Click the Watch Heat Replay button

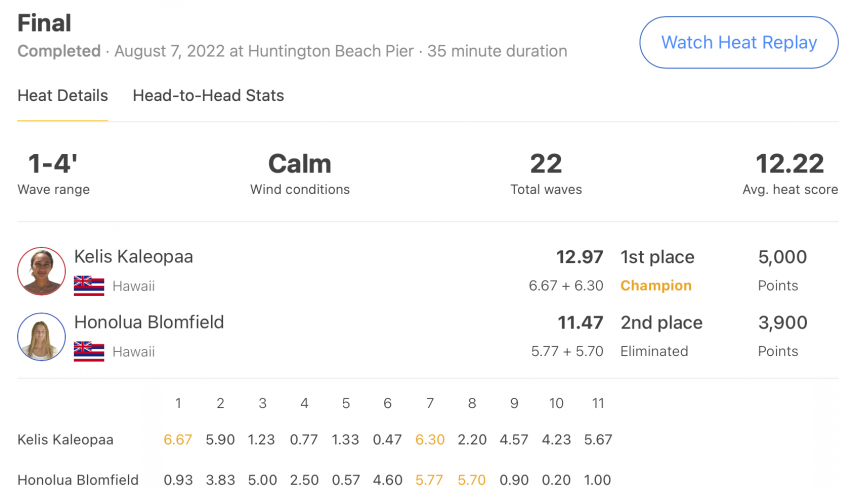click(x=739, y=42)
